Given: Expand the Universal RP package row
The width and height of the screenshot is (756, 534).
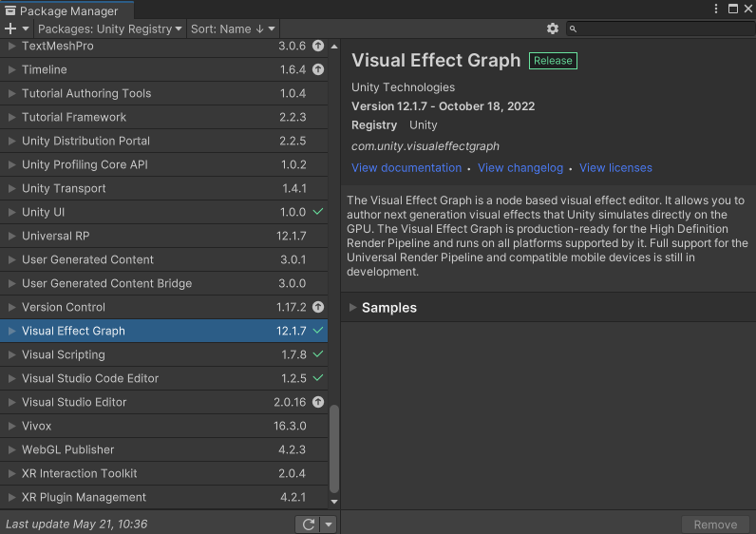Looking at the screenshot, I should 12,236.
